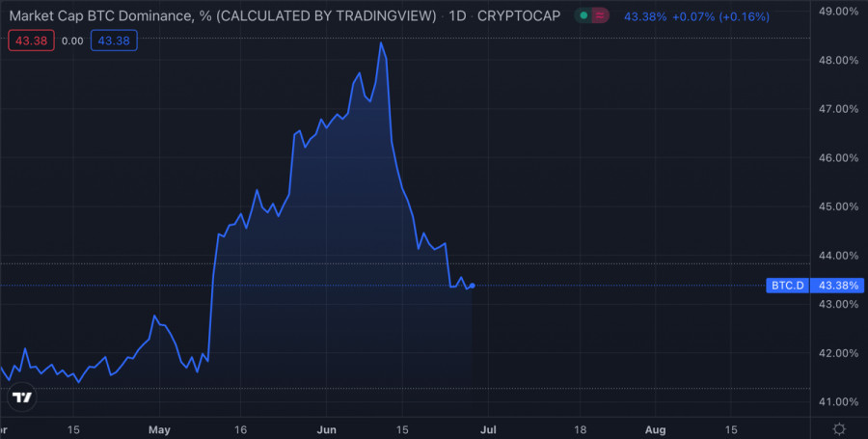Viewport: 868px width, 439px height.
Task: Click the Jul label on time axis
Action: tap(488, 429)
